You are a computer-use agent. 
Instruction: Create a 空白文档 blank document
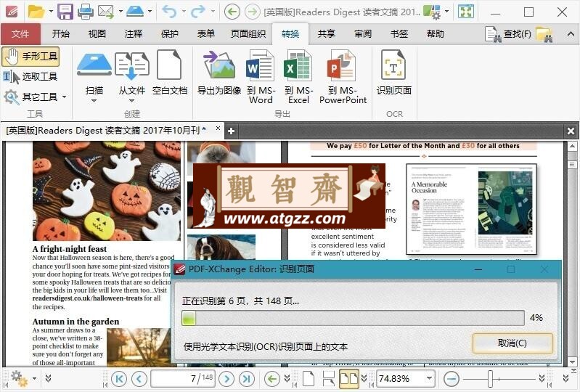(x=170, y=72)
